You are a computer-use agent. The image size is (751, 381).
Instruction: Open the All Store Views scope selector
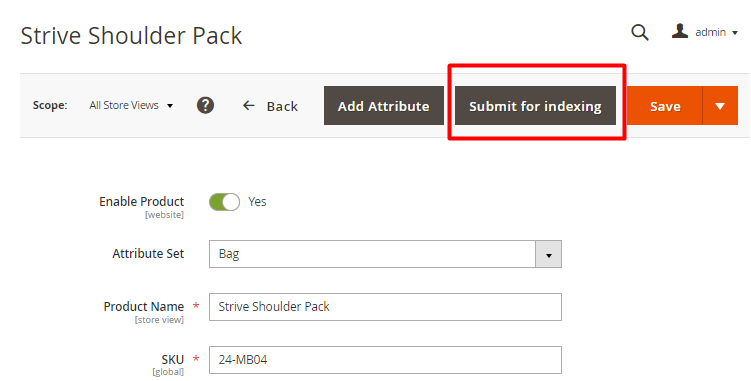(131, 105)
